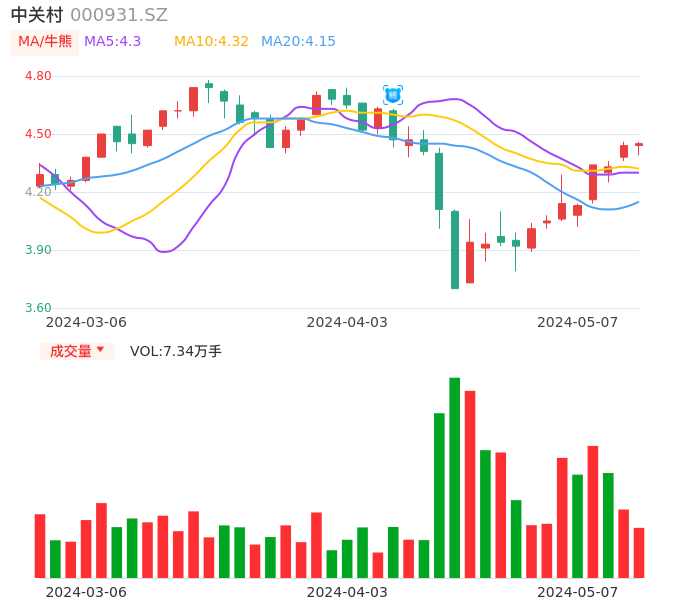The image size is (686, 606).
Task: Click the last red candlestick on the right
Action: pyautogui.click(x=639, y=145)
